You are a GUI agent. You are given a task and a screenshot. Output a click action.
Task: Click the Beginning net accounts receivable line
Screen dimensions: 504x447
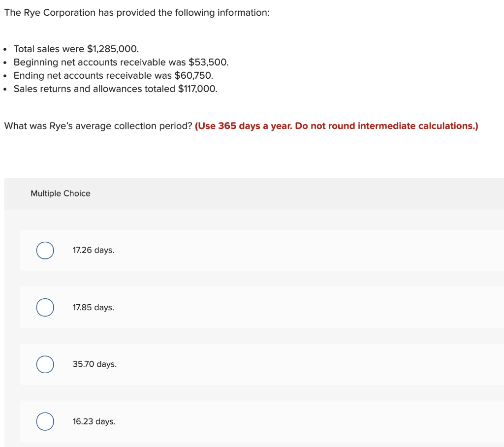(121, 62)
